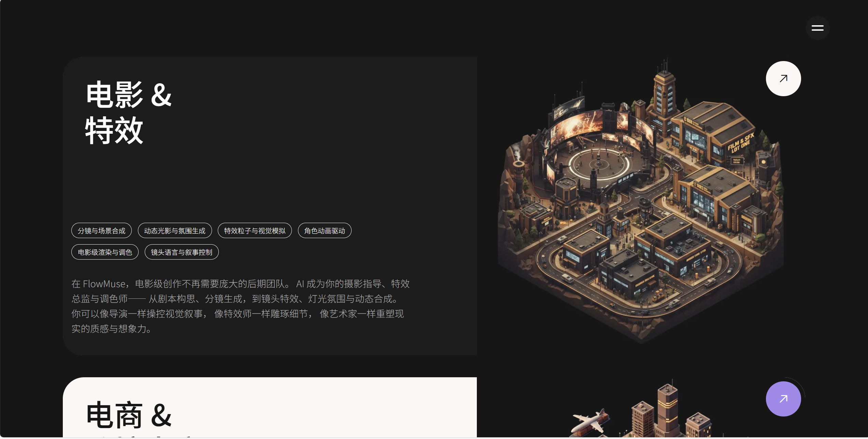
Task: Open the isometric film studio illustration
Action: (x=641, y=201)
